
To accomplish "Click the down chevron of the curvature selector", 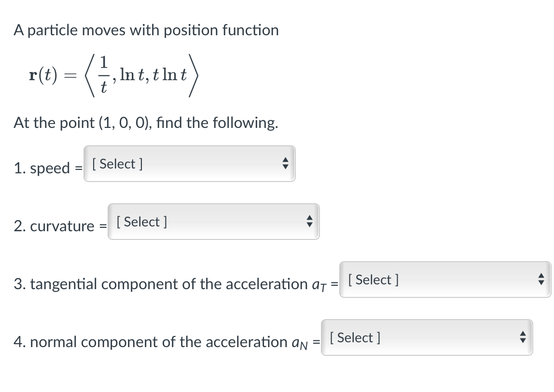I will [310, 224].
